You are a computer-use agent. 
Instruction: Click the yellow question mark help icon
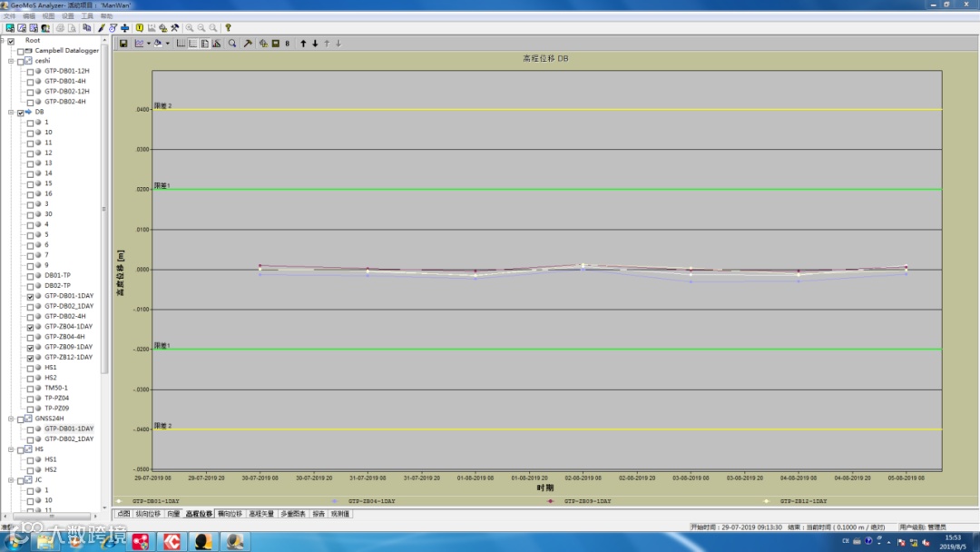228,28
